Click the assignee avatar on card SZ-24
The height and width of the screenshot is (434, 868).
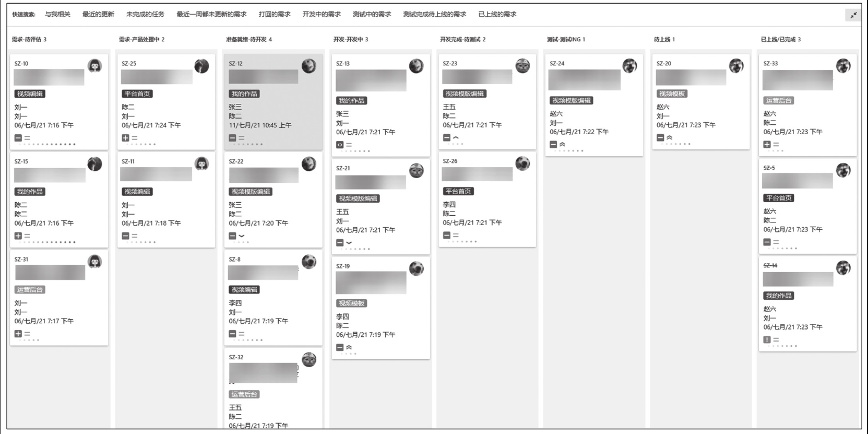[x=629, y=66]
